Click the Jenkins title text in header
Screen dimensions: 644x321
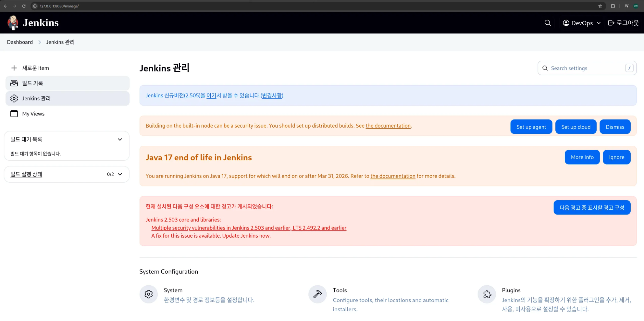tap(41, 23)
